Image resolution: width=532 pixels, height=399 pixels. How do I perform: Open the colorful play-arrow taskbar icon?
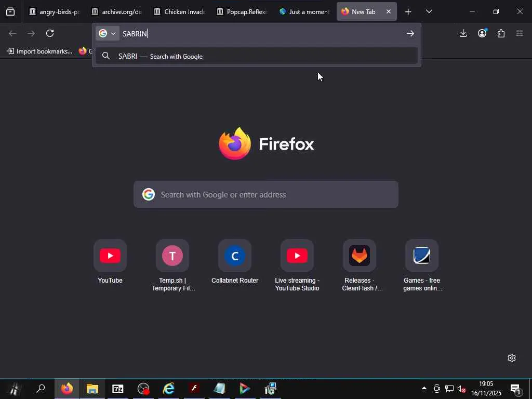245,389
